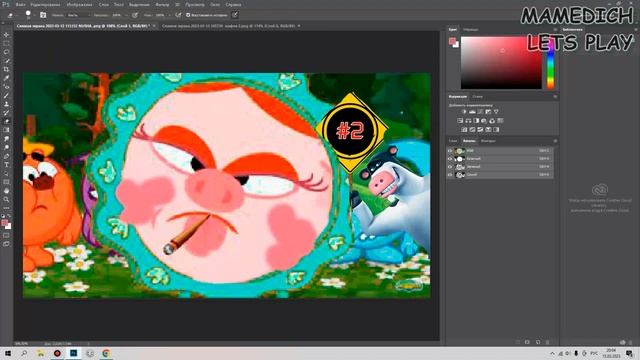The width and height of the screenshot is (640, 360).
Task: Toggle visibility of Зеленый channel
Action: tap(450, 167)
